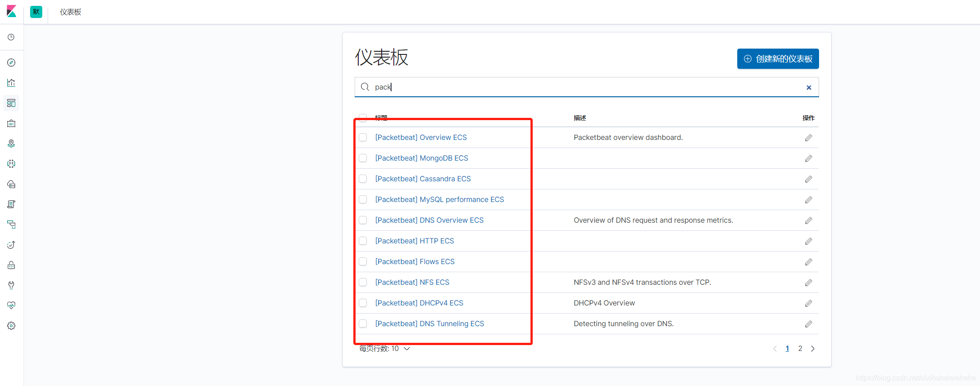Open Dev Tools icon in sidebar
The image size is (980, 386).
(x=11, y=285)
